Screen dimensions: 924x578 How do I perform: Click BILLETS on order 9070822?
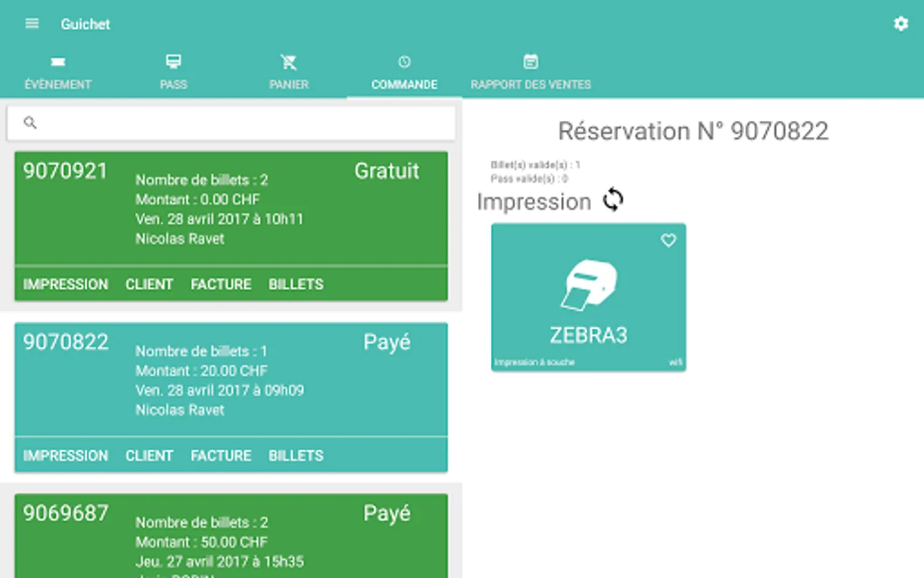[x=296, y=456]
